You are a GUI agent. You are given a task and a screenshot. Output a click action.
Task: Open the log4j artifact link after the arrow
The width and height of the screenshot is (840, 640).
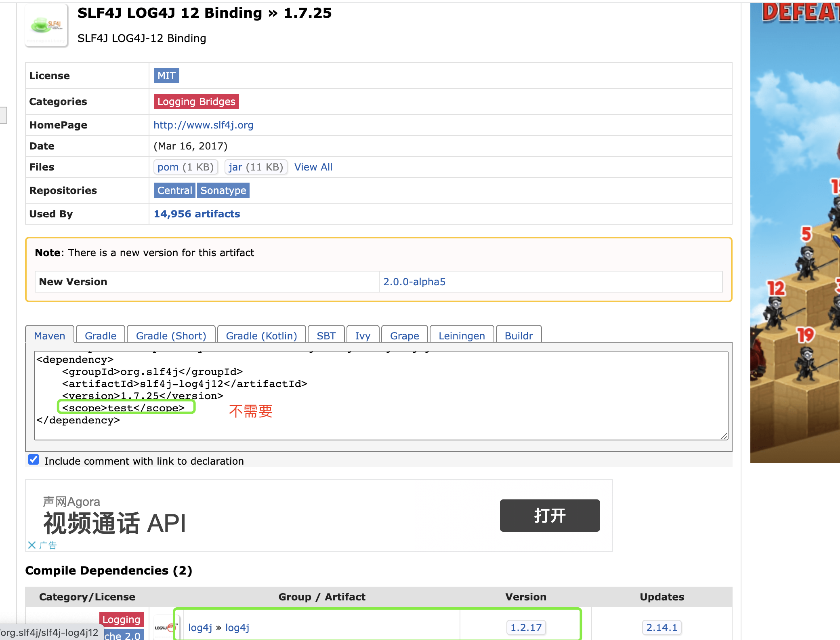(237, 627)
